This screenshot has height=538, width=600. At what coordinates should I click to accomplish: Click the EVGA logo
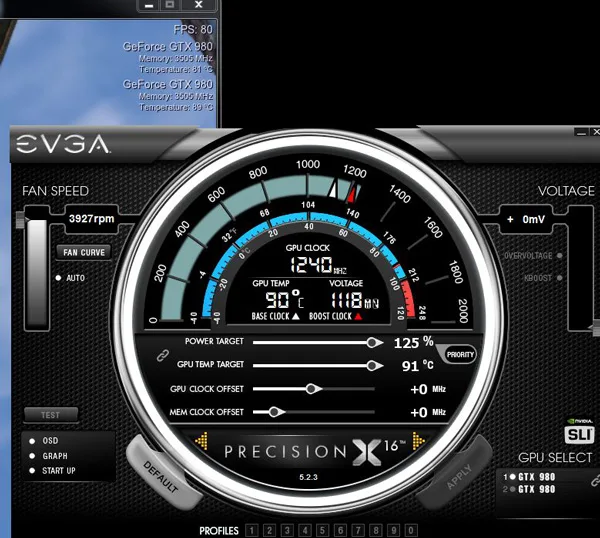(63, 145)
